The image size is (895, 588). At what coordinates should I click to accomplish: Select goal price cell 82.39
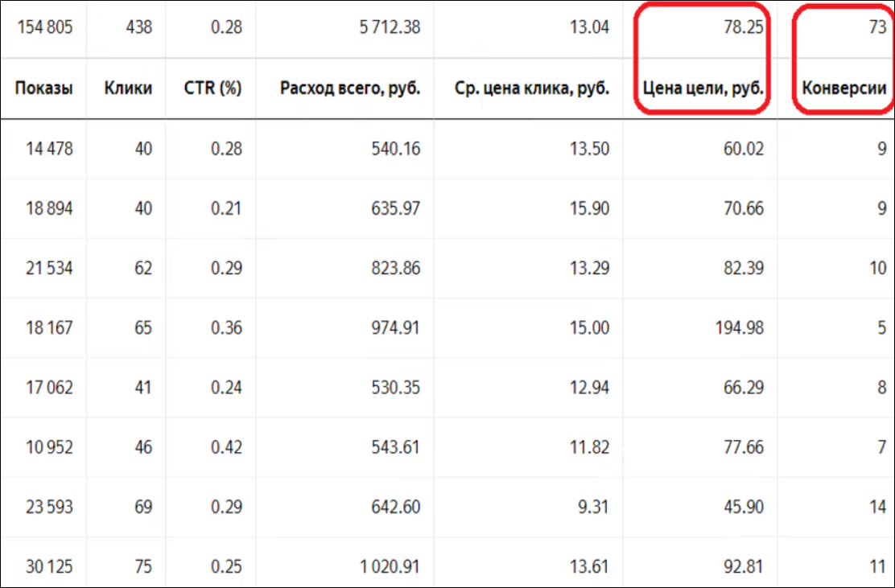tap(743, 268)
